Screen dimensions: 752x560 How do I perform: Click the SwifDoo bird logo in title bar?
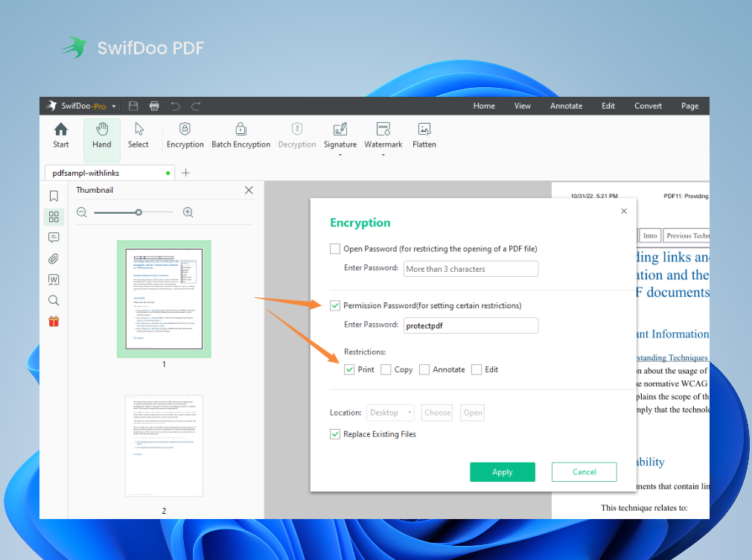tap(51, 106)
